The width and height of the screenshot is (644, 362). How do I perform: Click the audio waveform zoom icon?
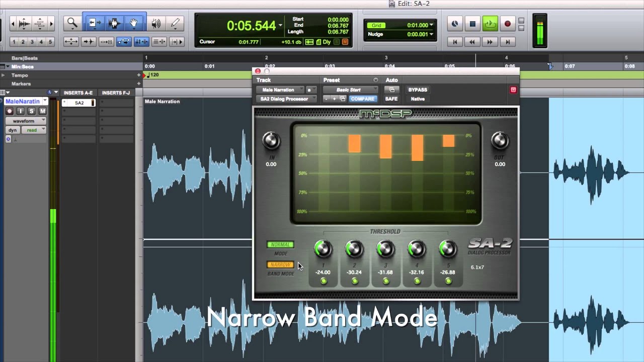[x=24, y=23]
